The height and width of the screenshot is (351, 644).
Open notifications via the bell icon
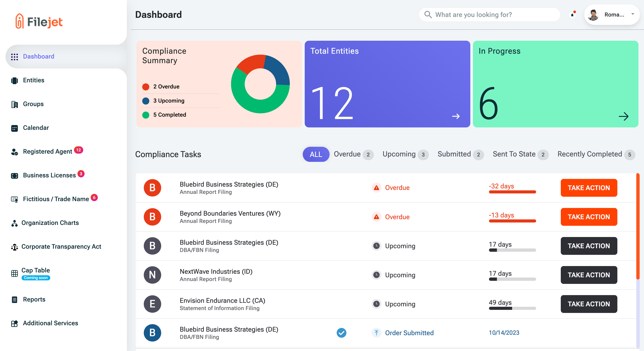[x=572, y=15]
